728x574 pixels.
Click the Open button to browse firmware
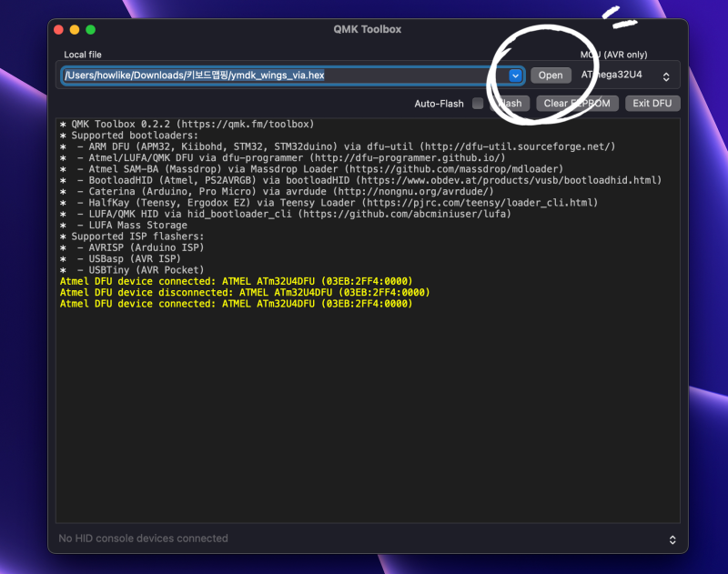tap(551, 76)
